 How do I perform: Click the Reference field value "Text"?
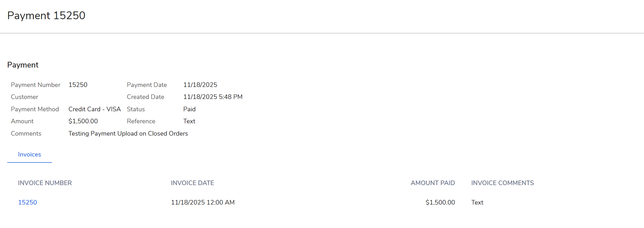tap(189, 121)
